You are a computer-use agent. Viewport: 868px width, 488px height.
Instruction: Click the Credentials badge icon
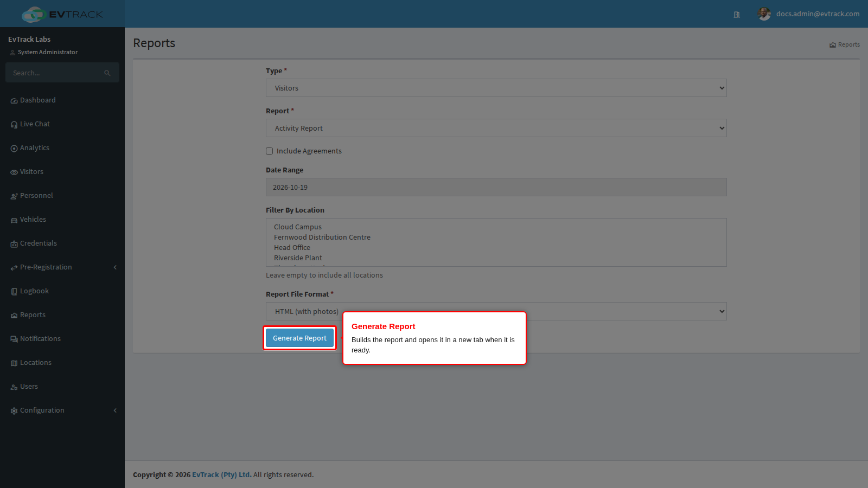click(14, 244)
